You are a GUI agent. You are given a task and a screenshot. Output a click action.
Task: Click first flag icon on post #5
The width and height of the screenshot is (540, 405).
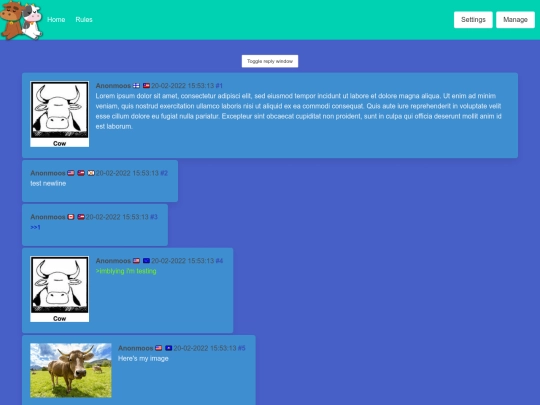click(158, 348)
